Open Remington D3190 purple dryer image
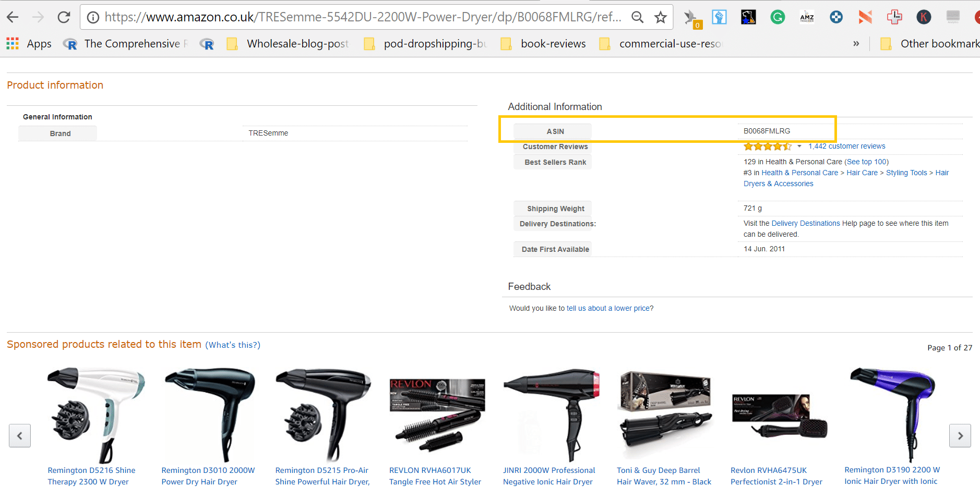The height and width of the screenshot is (487, 980). point(892,416)
